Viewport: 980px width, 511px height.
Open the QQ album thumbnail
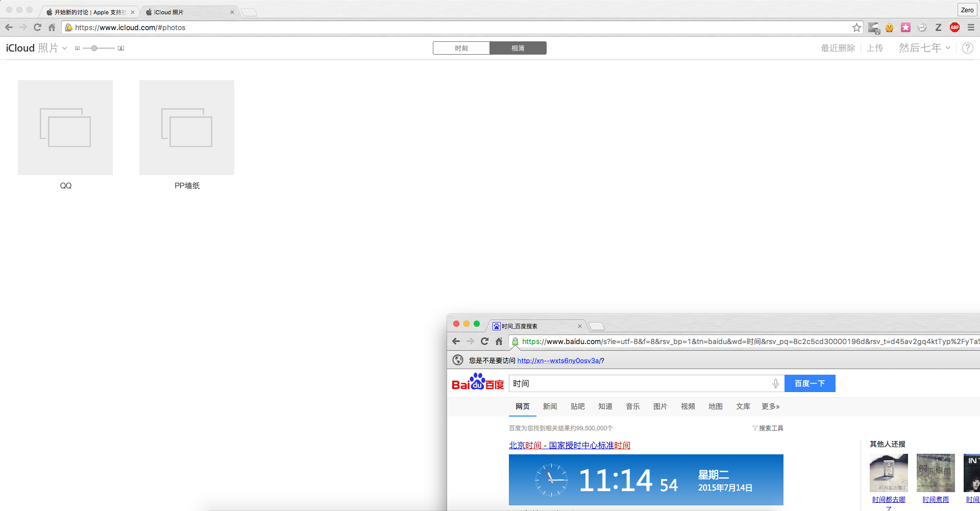[x=65, y=128]
